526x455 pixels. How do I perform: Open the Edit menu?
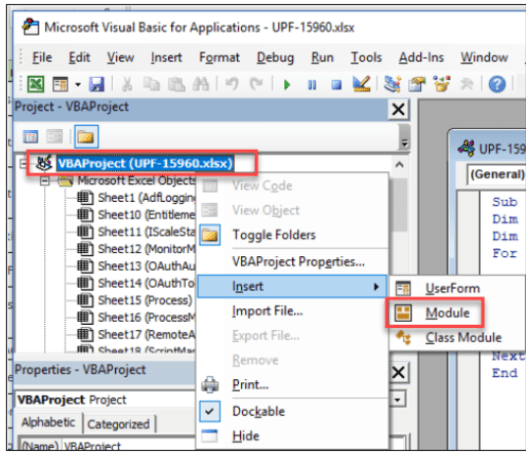coord(80,57)
